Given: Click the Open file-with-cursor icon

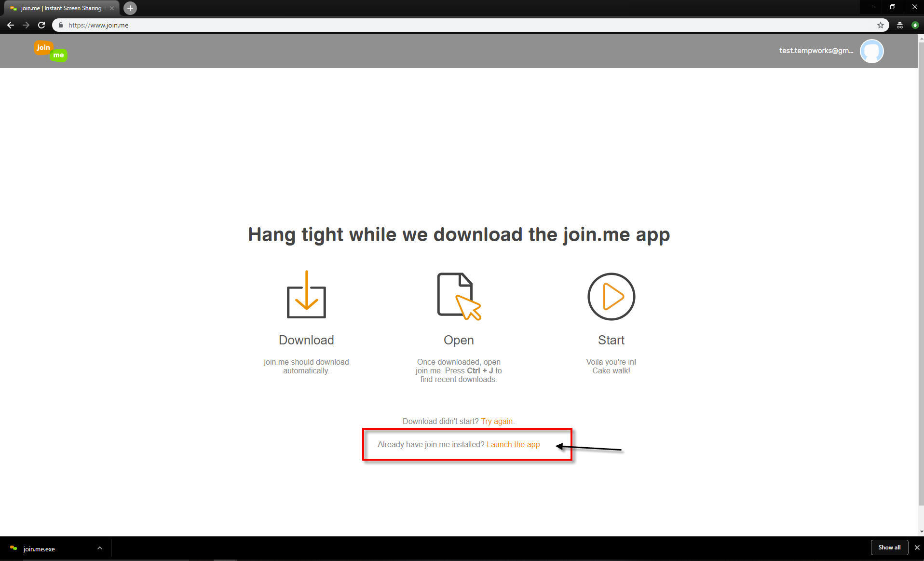Looking at the screenshot, I should pyautogui.click(x=459, y=296).
